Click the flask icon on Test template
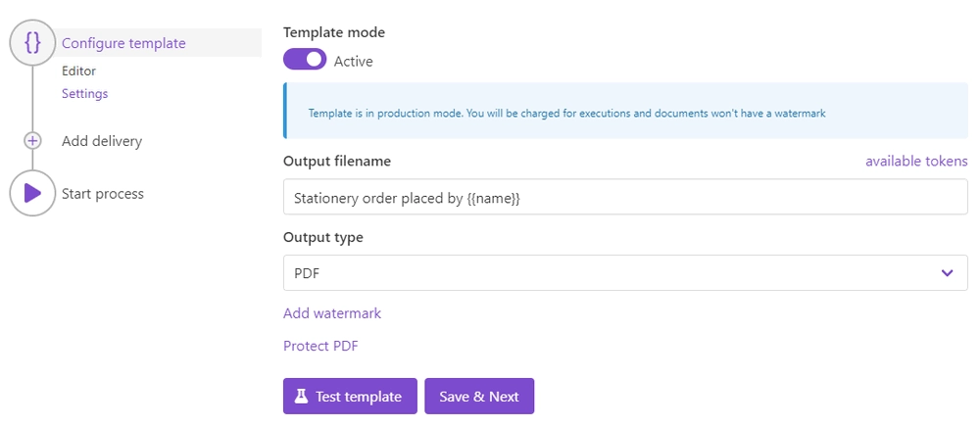The image size is (980, 426). (x=302, y=396)
